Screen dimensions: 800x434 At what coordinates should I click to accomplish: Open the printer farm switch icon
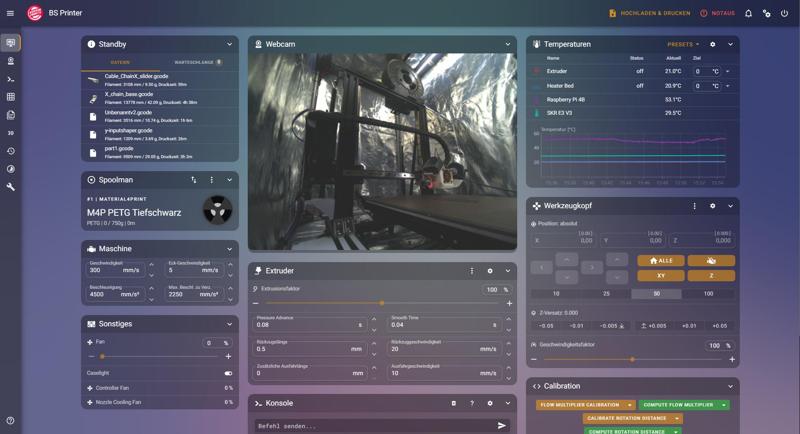(x=766, y=13)
